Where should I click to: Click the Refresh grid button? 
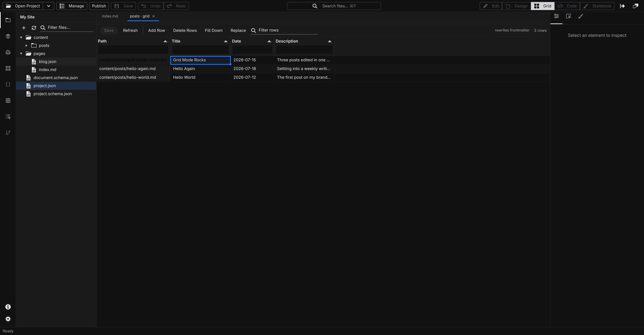130,30
